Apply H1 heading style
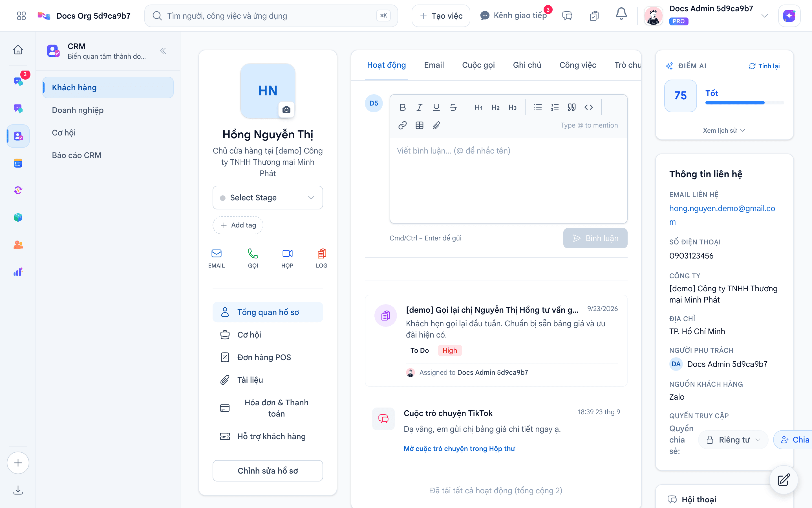The width and height of the screenshot is (812, 508). (478, 107)
